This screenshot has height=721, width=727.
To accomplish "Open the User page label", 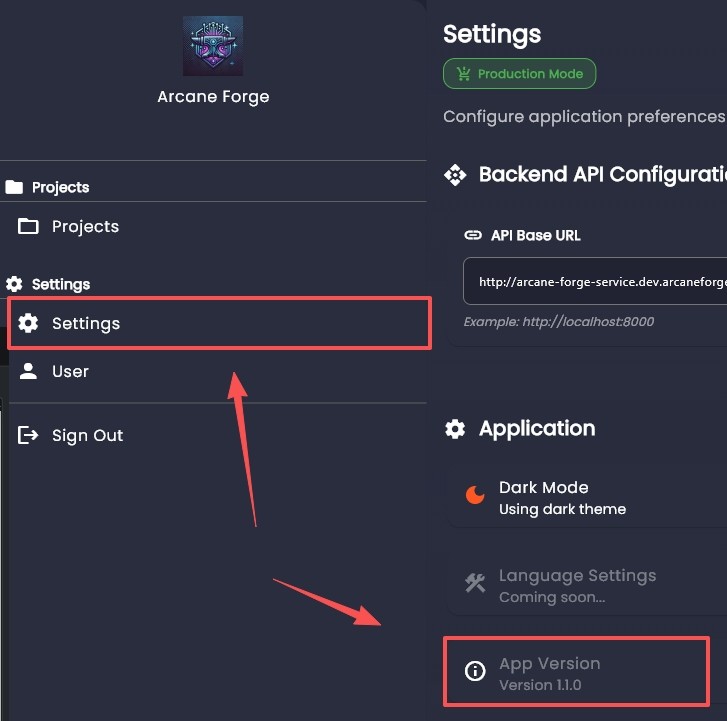I will (70, 371).
